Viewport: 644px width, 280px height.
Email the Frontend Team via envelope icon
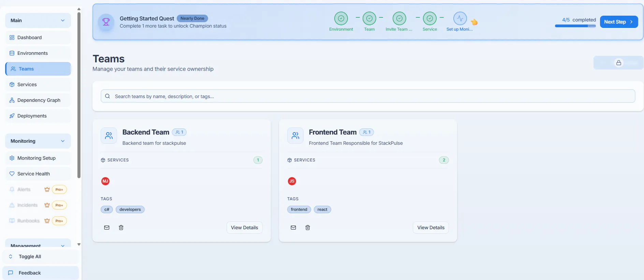point(293,228)
